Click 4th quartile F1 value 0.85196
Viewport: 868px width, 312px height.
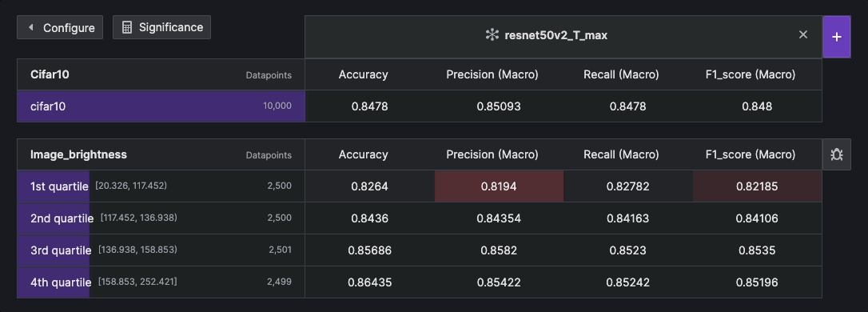coord(757,282)
